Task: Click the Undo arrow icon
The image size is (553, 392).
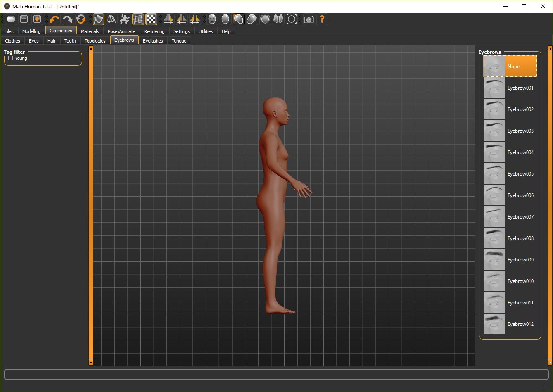Action: [x=55, y=19]
